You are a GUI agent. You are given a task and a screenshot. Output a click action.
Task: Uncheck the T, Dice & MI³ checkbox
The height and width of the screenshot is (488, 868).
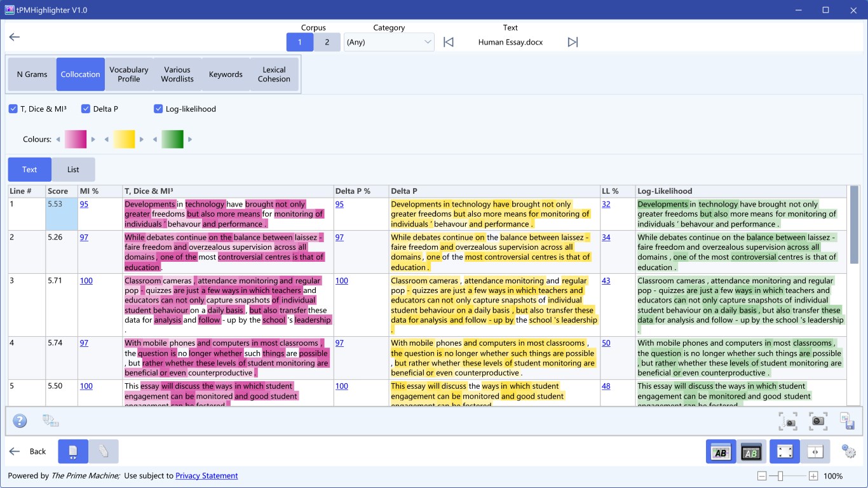pos(13,109)
